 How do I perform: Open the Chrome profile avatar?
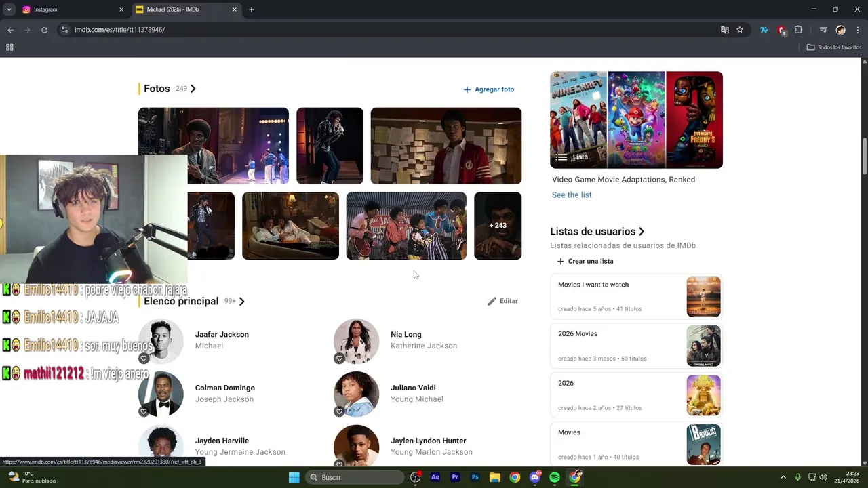[x=841, y=30]
